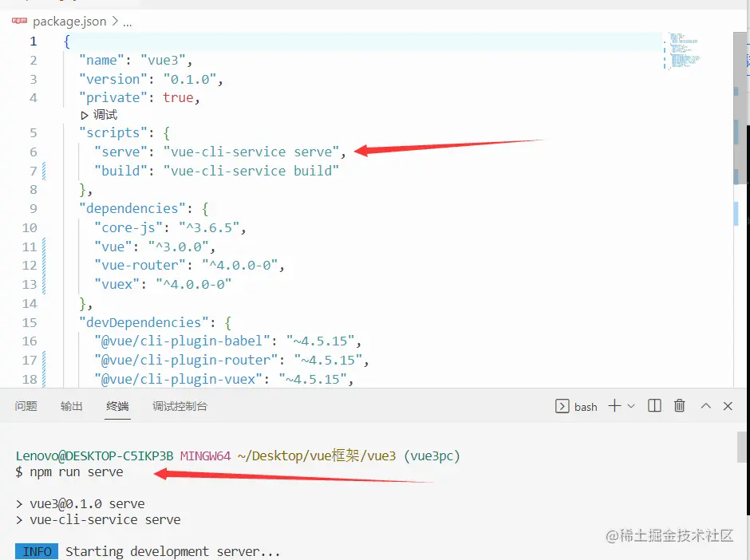The width and height of the screenshot is (750, 560).
Task: Click the "core-js" key on line 10
Action: (128, 227)
